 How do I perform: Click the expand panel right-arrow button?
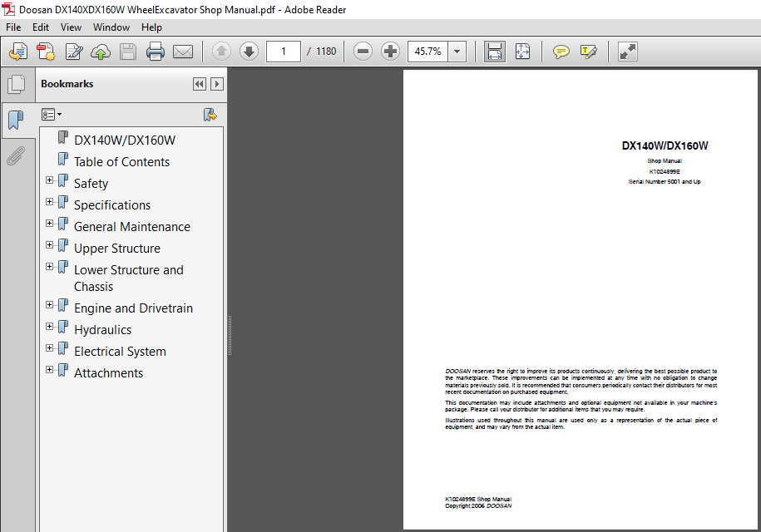217,84
